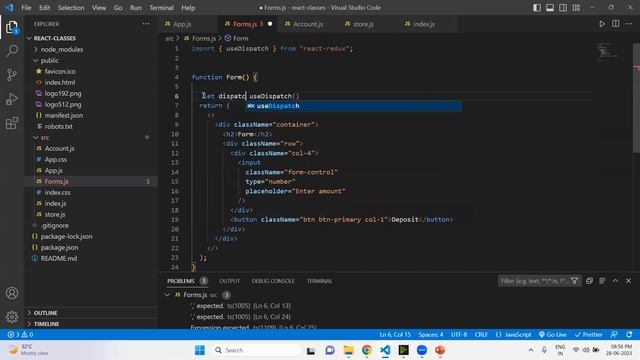Screen dimensions: 640x360
Task: Open the Explorer view in activity bar
Action: click(12, 28)
